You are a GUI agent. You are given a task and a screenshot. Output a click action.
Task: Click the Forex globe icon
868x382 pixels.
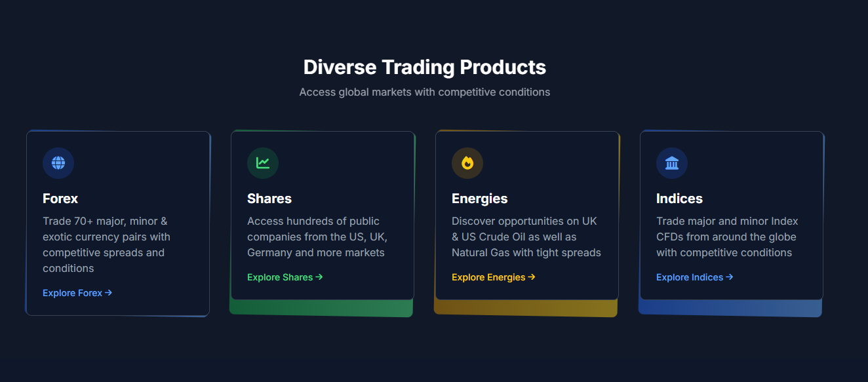[58, 163]
